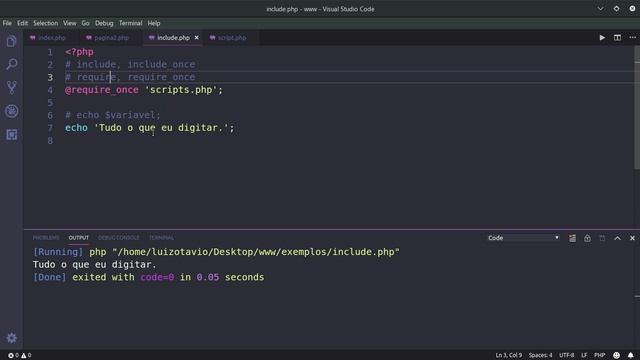Clear the output panel
Image resolution: width=640 pixels, height=360 pixels.
point(572,238)
